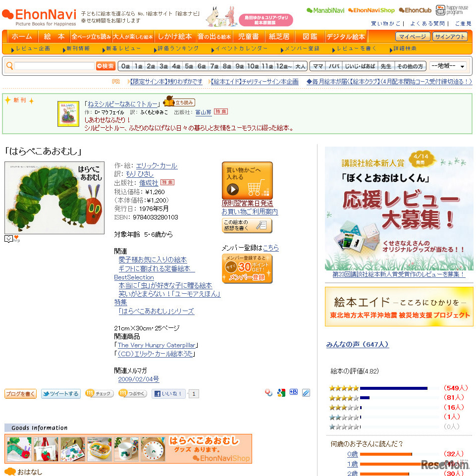Select the 先生 reader filter
This screenshot has height=476, width=476.
386,66
